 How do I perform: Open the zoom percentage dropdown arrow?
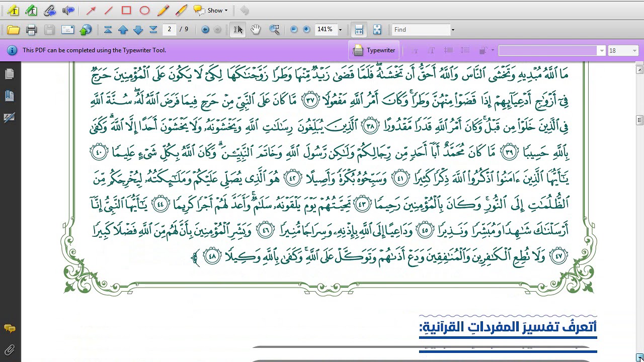click(x=340, y=30)
